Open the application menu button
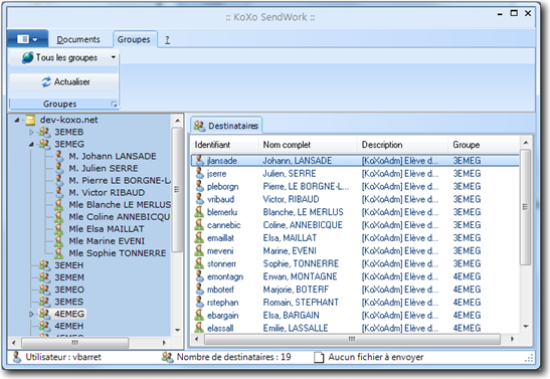This screenshot has width=550, height=379. tap(27, 39)
